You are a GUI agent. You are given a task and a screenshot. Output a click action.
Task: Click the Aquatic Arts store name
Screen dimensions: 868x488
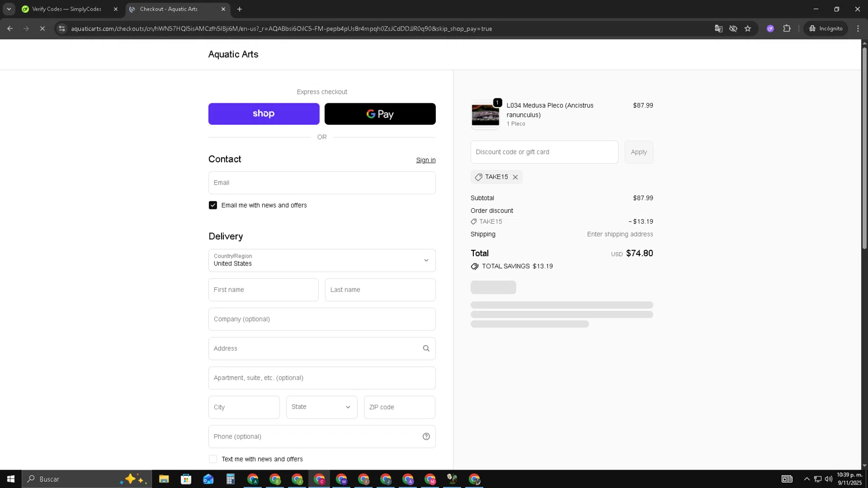(x=233, y=54)
